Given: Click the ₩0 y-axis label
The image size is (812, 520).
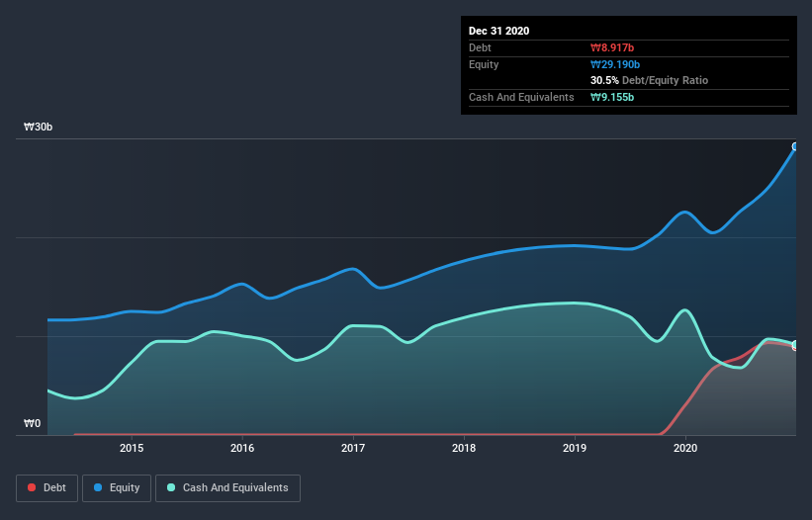Looking at the screenshot, I should point(32,424).
